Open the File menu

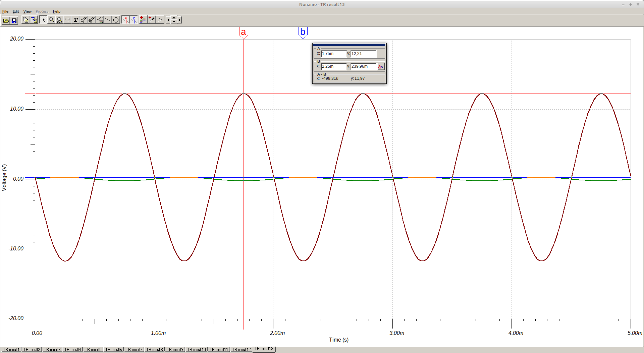pos(5,11)
